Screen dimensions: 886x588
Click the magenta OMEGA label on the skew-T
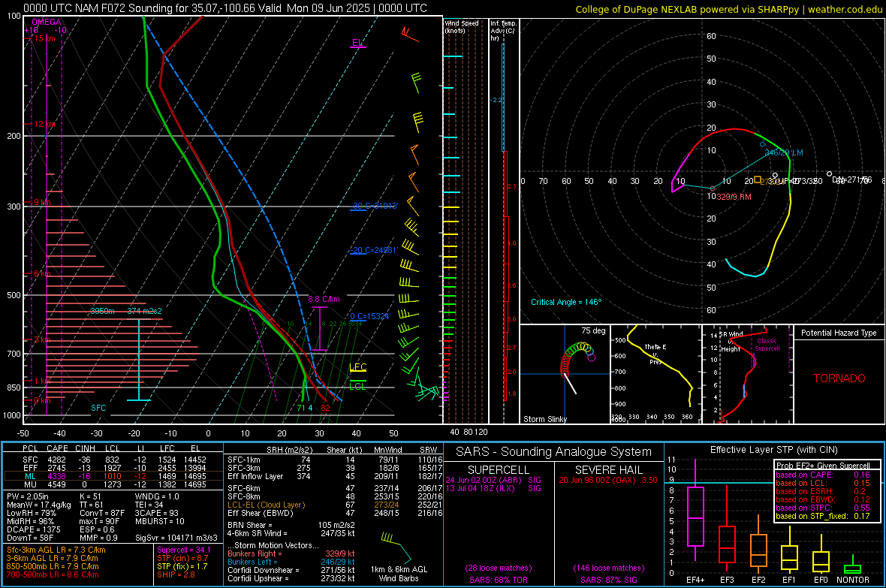tap(46, 22)
